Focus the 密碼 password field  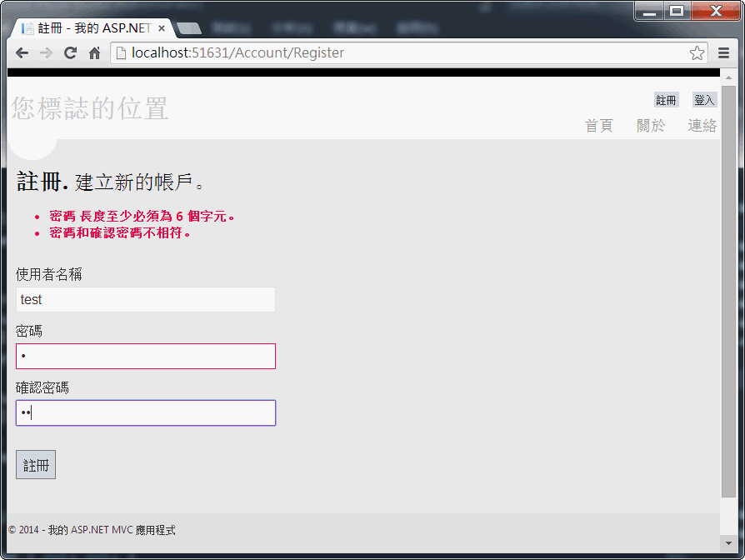tap(146, 356)
